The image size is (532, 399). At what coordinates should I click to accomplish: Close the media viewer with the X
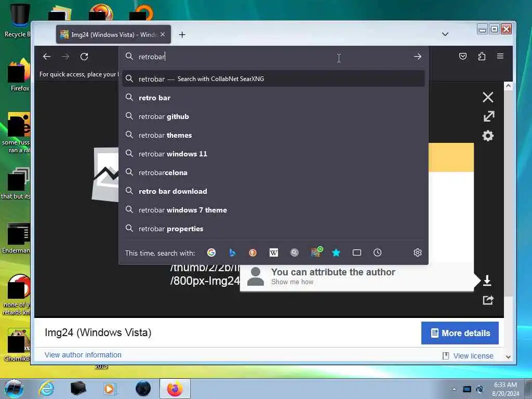coord(488,97)
